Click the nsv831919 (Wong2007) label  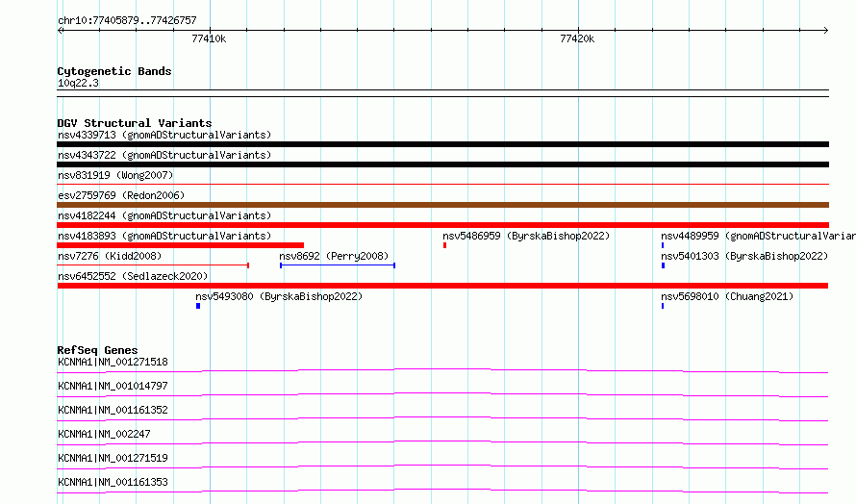pos(115,175)
